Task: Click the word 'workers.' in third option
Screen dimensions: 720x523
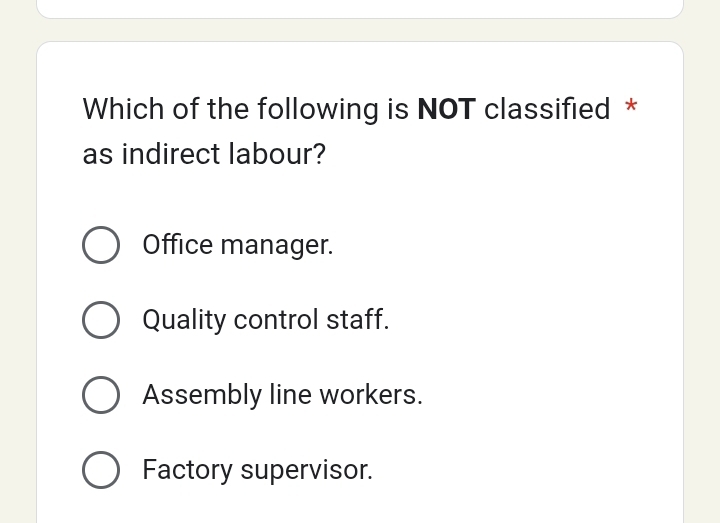Action: click(x=371, y=395)
